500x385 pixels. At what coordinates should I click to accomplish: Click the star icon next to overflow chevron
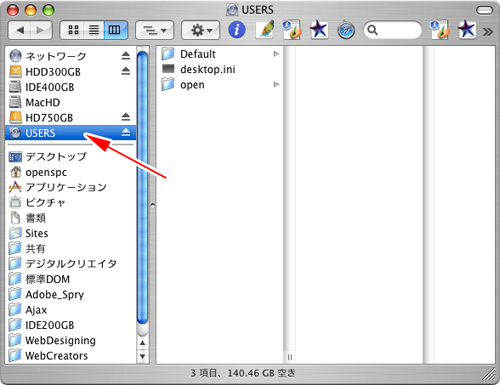tap(467, 29)
